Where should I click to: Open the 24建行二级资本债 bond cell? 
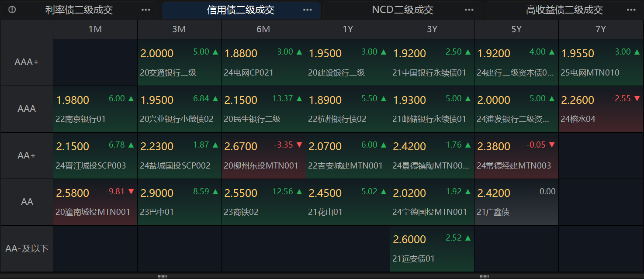point(516,62)
